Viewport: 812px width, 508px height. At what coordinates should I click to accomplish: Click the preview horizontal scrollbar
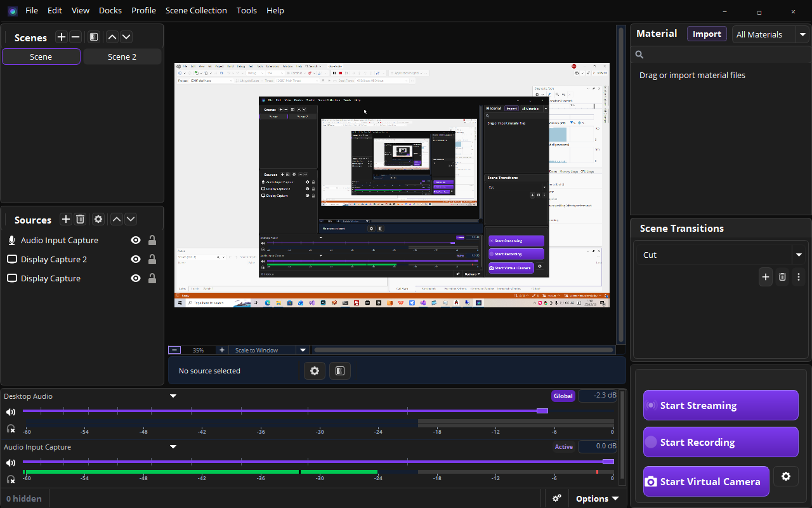[x=464, y=350]
